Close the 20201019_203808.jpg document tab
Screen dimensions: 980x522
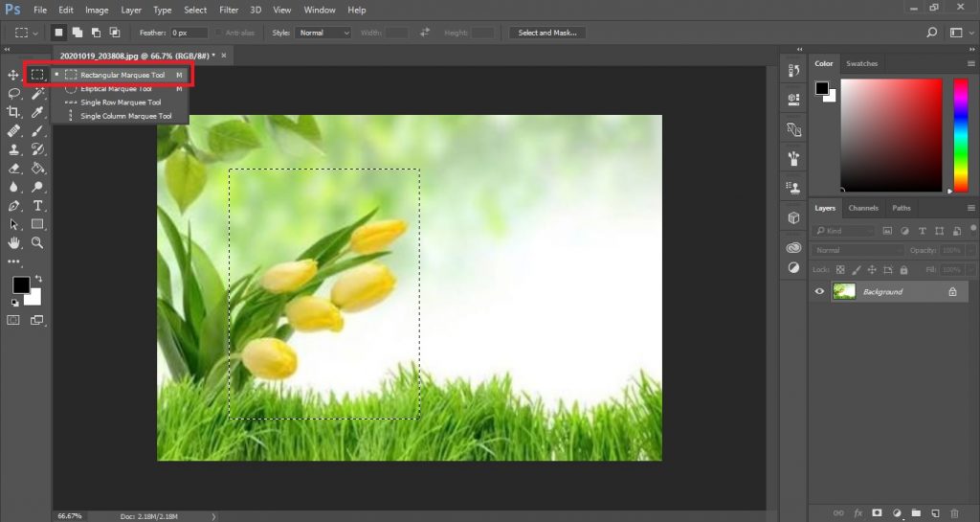tap(224, 56)
